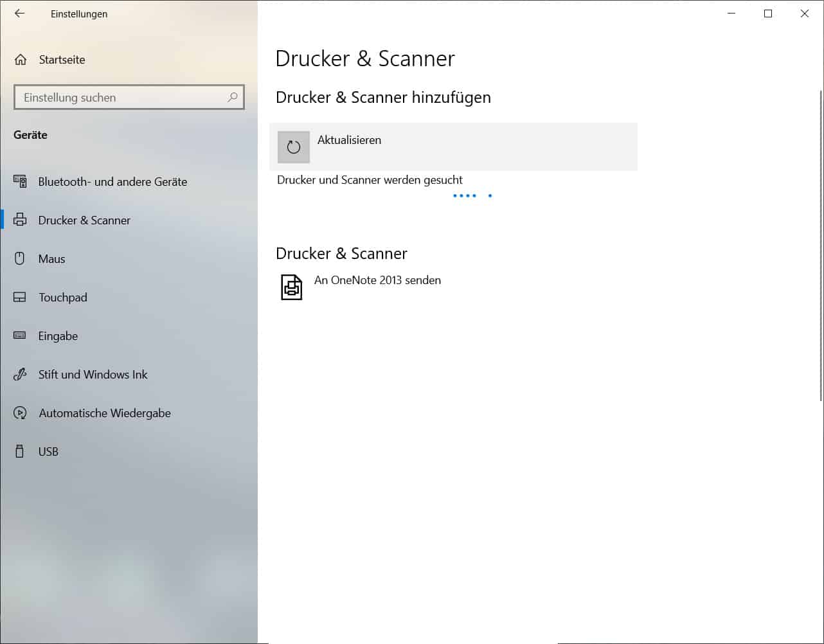Open Stift und Windows Ink page
Viewport: 824px width, 644px height.
click(129, 374)
